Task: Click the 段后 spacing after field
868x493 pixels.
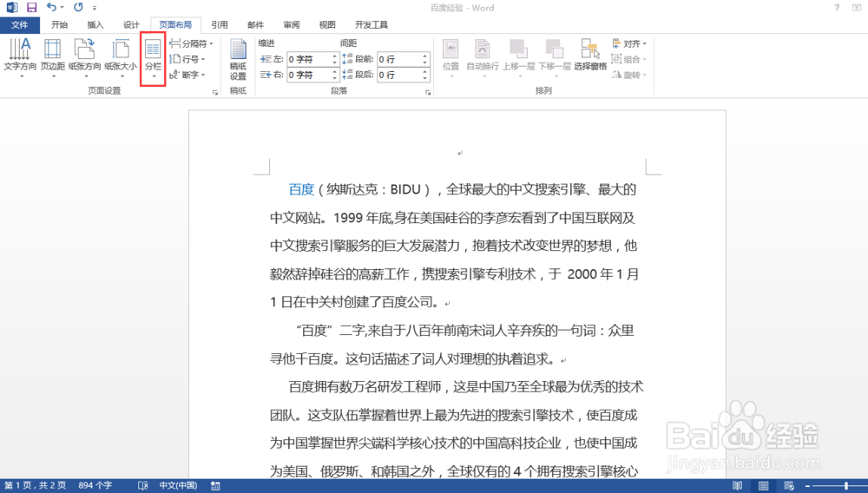Action: click(398, 74)
